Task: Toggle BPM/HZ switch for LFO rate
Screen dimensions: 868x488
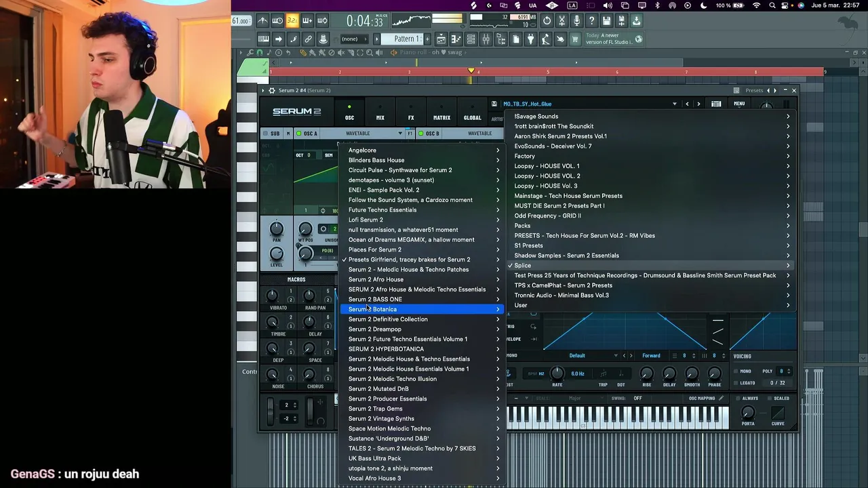Action: click(536, 373)
